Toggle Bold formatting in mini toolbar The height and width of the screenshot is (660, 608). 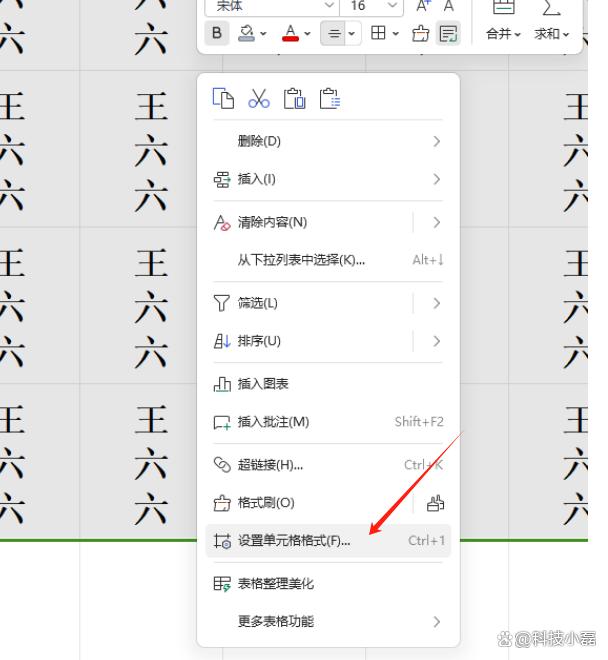point(217,33)
